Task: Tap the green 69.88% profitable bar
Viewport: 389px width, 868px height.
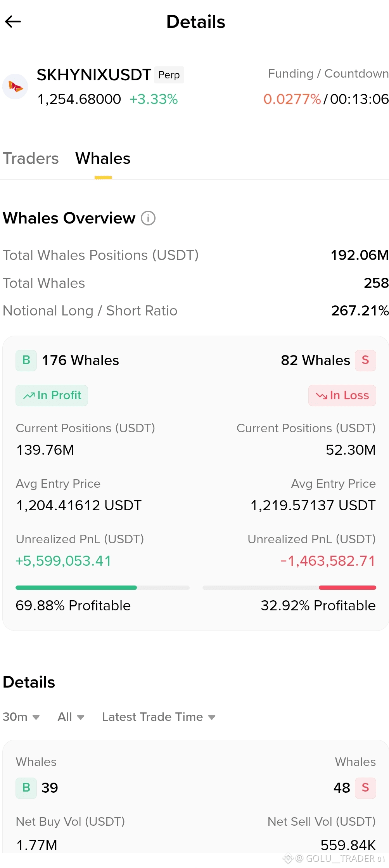Action: [76, 587]
